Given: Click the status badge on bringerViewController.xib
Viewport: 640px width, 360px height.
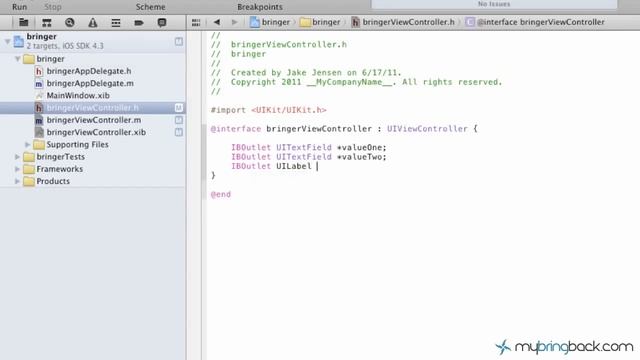Looking at the screenshot, I should 179,132.
